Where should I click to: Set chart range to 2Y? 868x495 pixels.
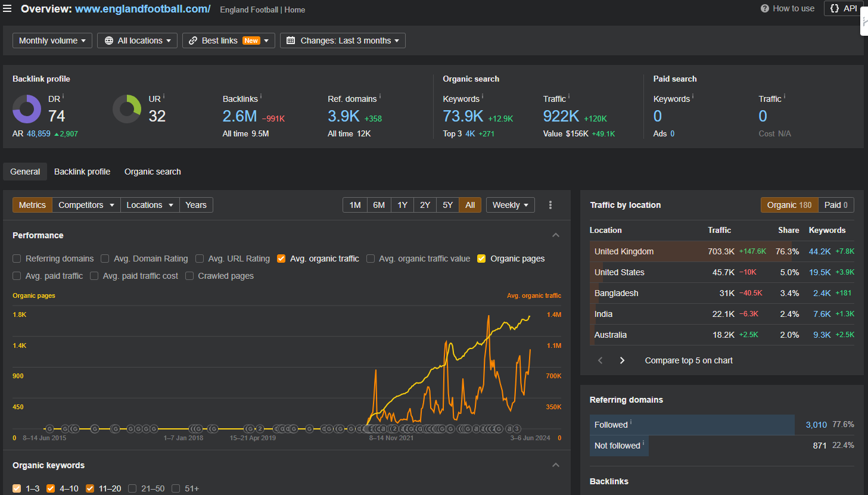click(425, 205)
